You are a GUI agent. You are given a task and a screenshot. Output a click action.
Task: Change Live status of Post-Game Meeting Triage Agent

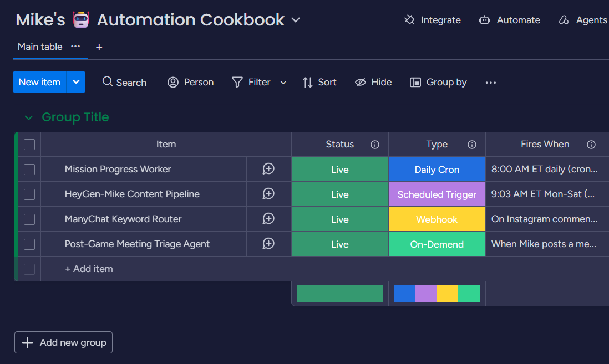click(x=340, y=244)
